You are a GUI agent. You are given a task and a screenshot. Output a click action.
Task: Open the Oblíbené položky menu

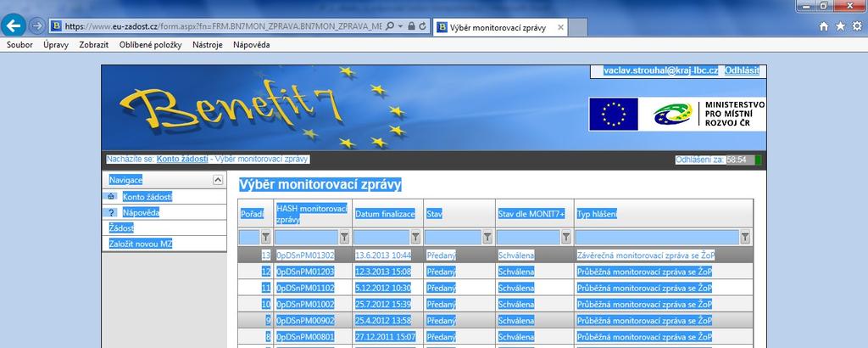[151, 45]
